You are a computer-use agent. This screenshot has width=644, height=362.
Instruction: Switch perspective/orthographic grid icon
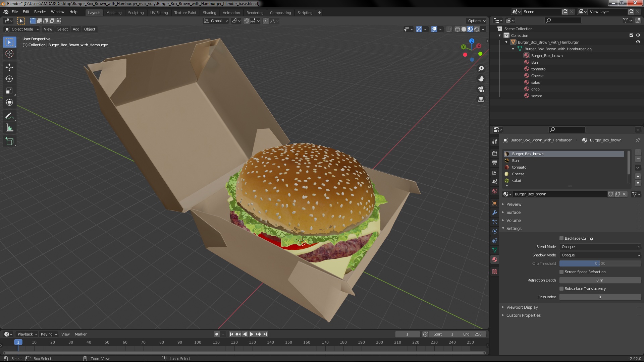click(x=481, y=100)
